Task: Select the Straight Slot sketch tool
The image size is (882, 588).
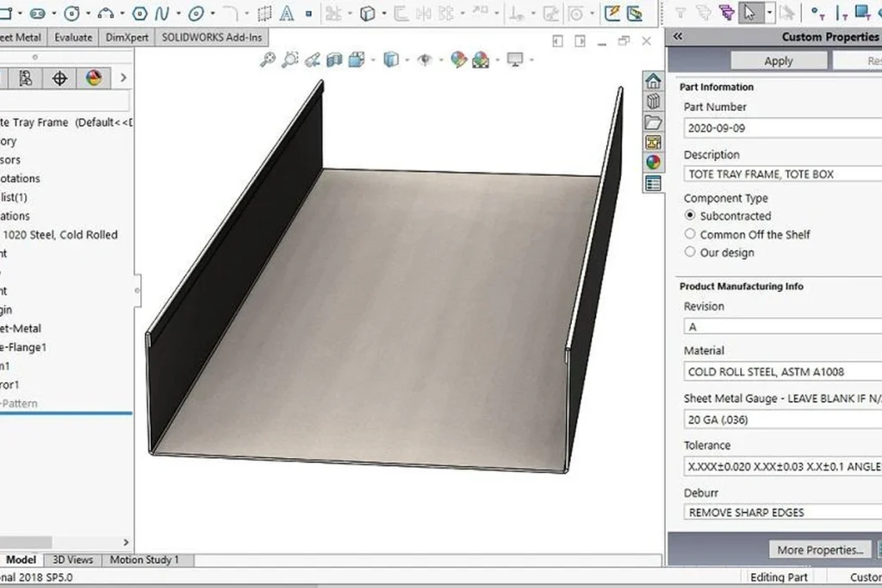Action: [x=38, y=13]
